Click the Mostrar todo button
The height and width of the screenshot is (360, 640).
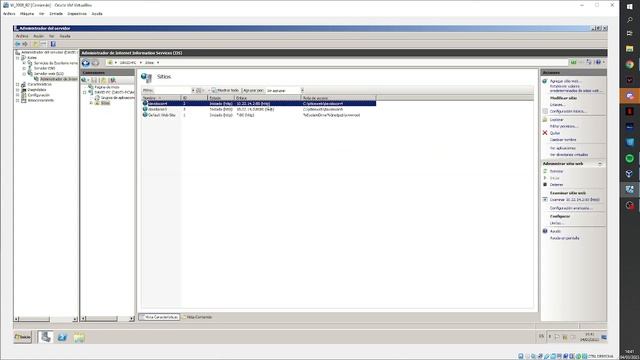[x=225, y=90]
